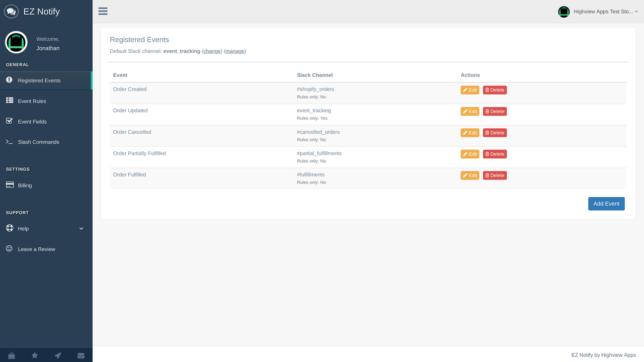Click the EZ Notify speech bubble logo
This screenshot has height=362, width=644.
pos(11,11)
